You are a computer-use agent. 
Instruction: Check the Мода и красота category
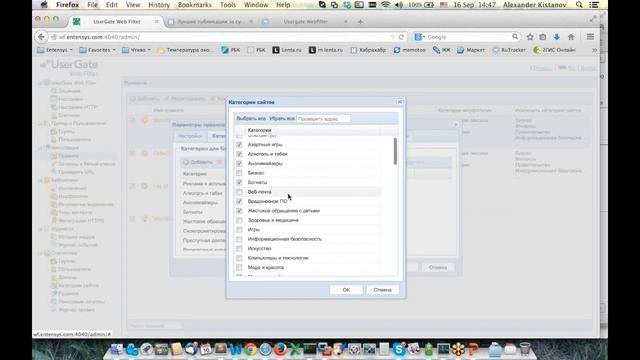[x=239, y=267]
